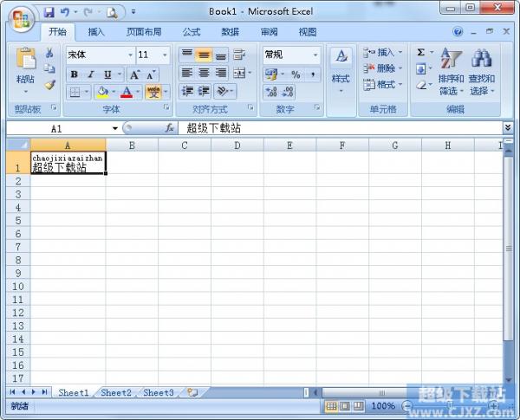Click the Format Painter brush icon
Image resolution: width=520 pixels, height=420 pixels.
pyautogui.click(x=49, y=85)
